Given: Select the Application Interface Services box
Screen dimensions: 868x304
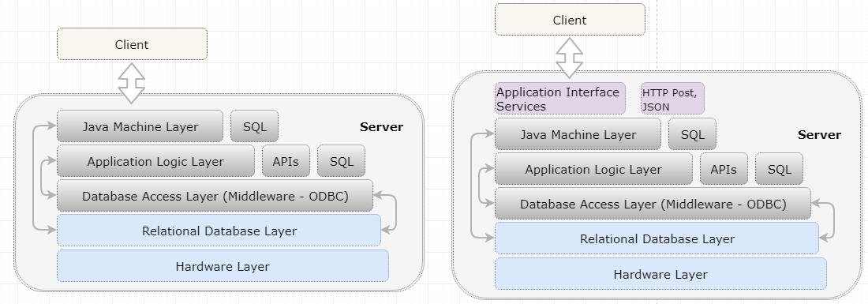Looking at the screenshot, I should [559, 99].
